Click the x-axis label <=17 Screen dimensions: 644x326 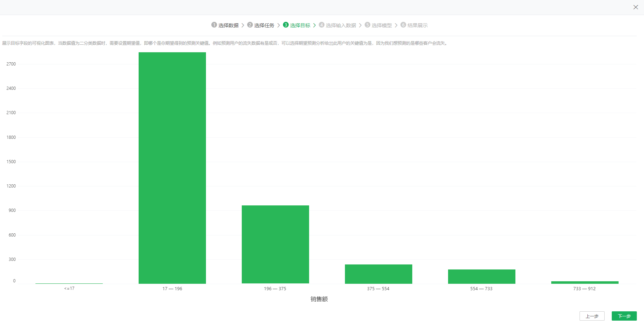(x=69, y=288)
